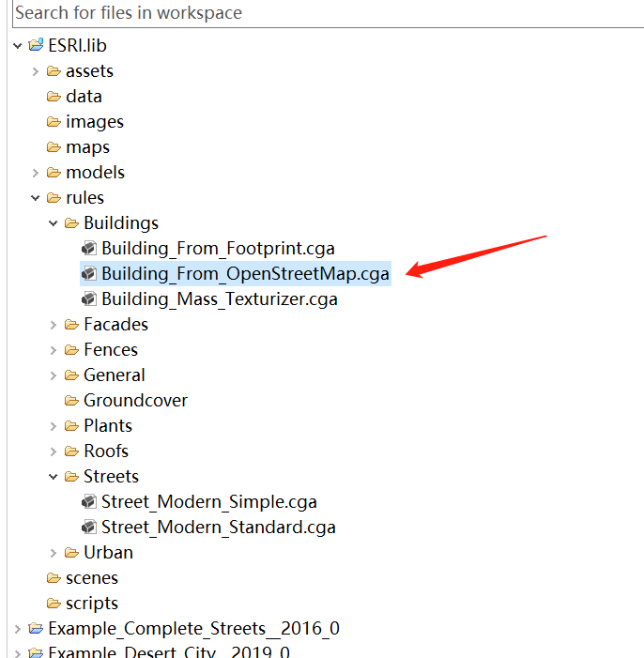Expand the assets folder
This screenshot has width=644, height=658.
click(36, 71)
